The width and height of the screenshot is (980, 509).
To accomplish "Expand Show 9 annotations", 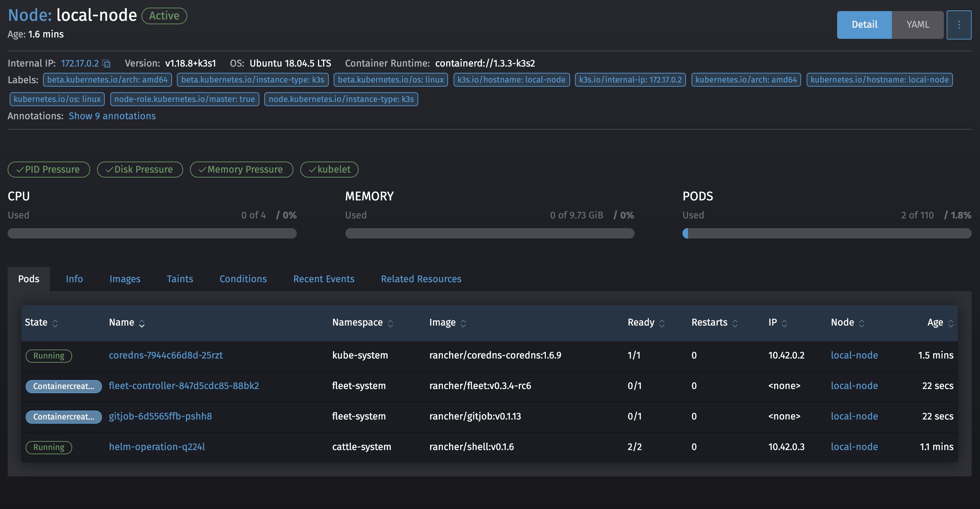I will (x=112, y=116).
